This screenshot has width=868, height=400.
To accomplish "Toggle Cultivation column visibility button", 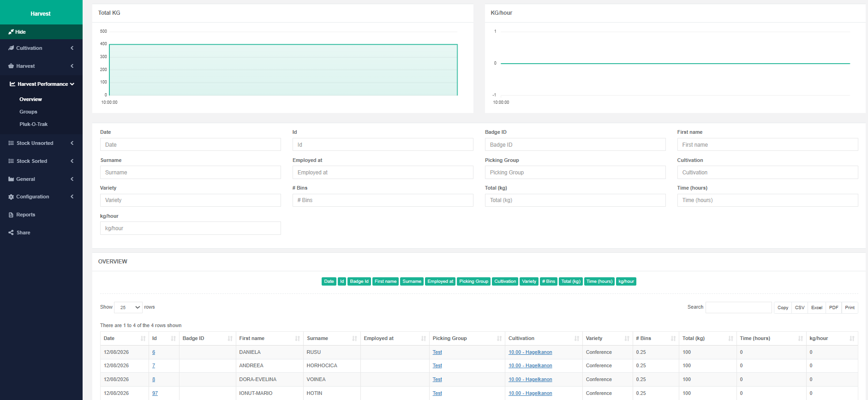I will coord(505,281).
